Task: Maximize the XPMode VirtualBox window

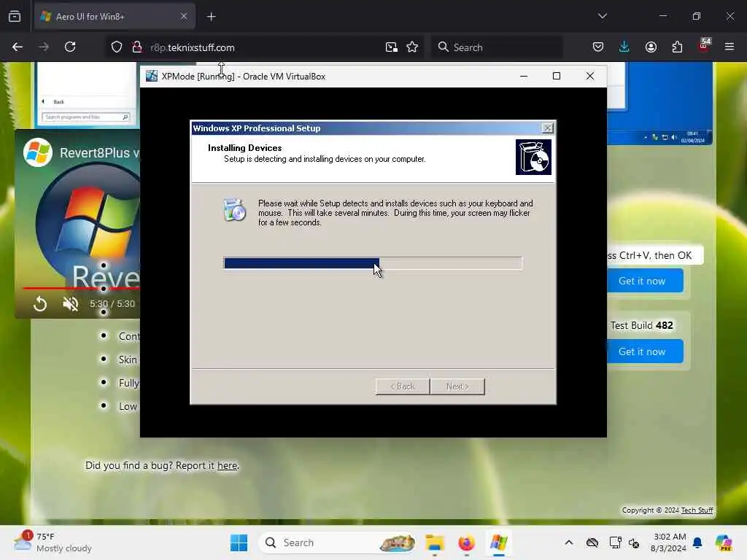Action: (x=557, y=76)
